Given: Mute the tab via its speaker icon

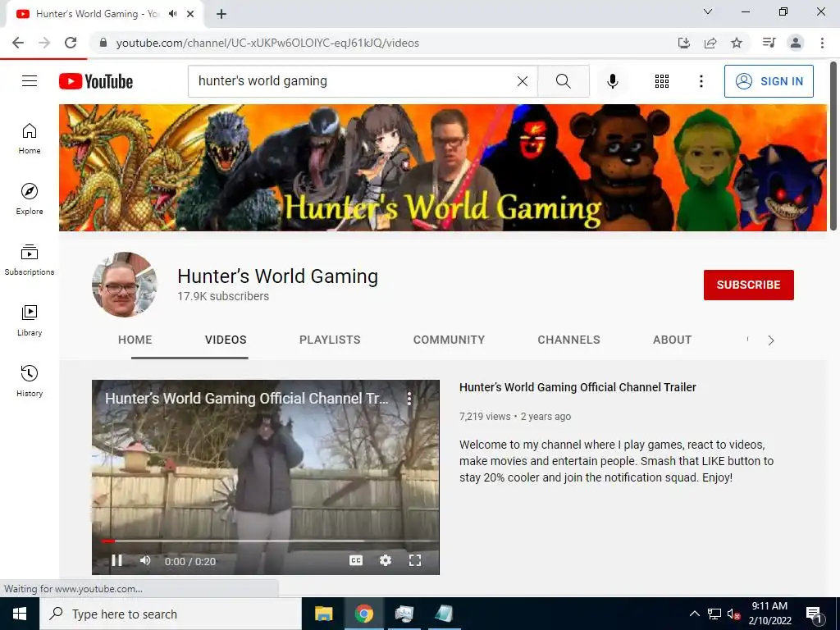Looking at the screenshot, I should (172, 14).
